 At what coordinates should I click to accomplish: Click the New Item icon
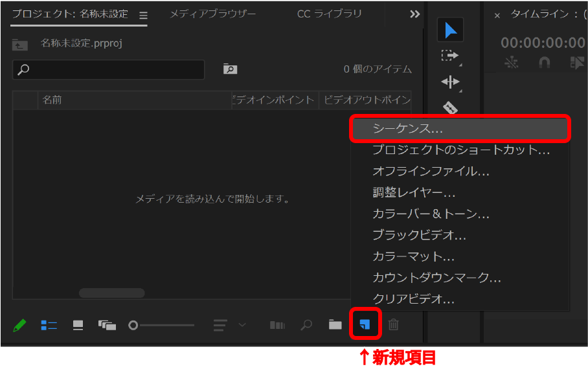[365, 325]
